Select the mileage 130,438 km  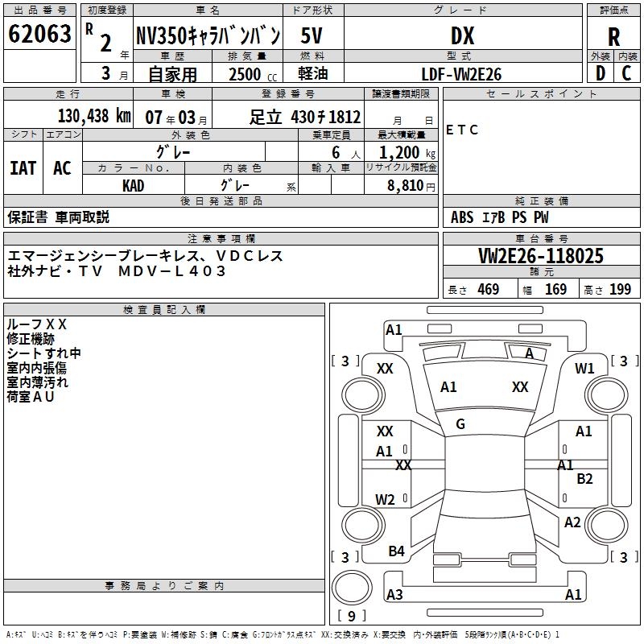94,116
